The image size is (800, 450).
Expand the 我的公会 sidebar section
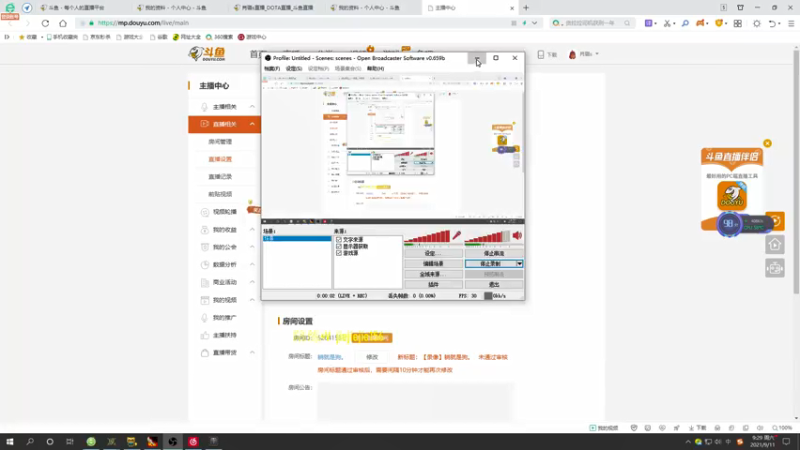pos(252,247)
